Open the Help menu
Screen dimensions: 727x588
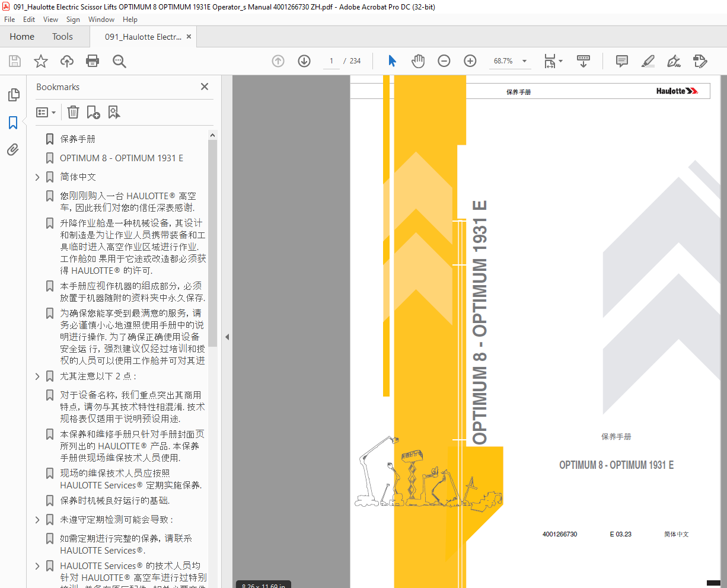130,20
